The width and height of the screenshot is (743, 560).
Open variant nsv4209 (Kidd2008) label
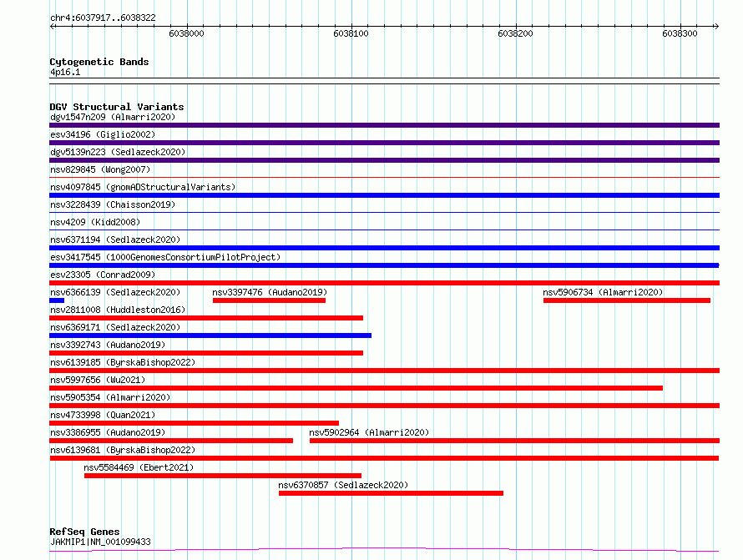pos(95,222)
